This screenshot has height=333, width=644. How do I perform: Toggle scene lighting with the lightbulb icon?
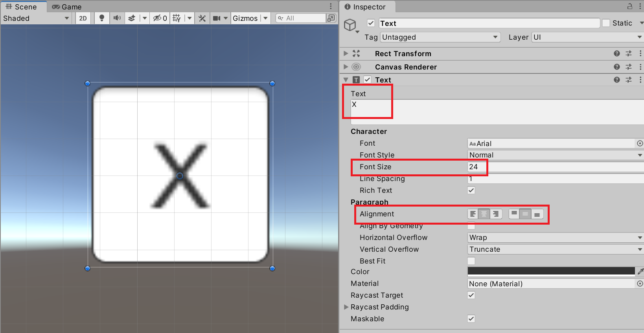tap(101, 18)
